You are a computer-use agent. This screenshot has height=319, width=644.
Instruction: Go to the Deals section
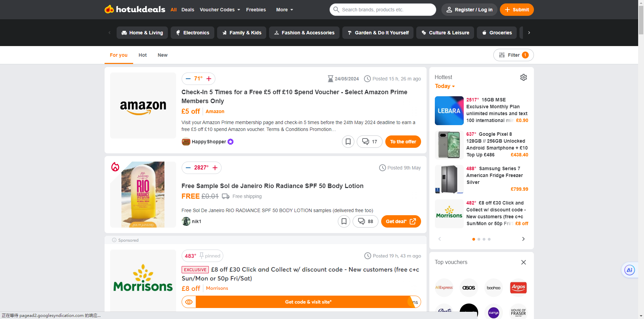(188, 10)
